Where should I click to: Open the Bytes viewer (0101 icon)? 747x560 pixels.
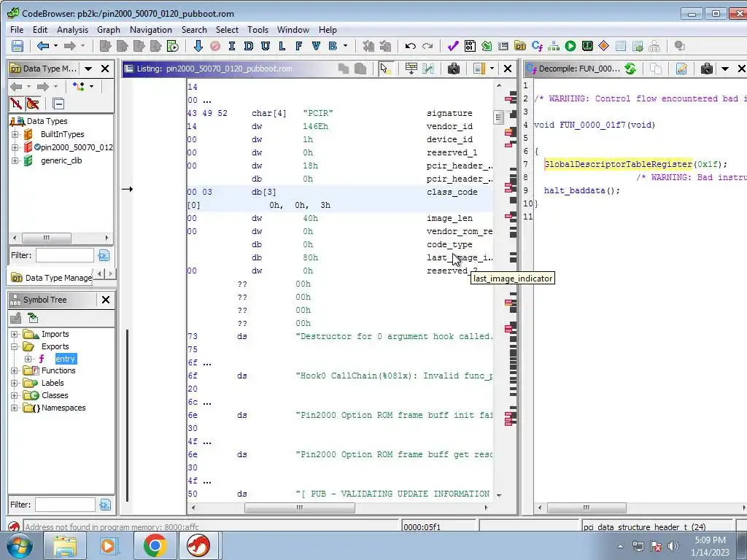(x=470, y=46)
